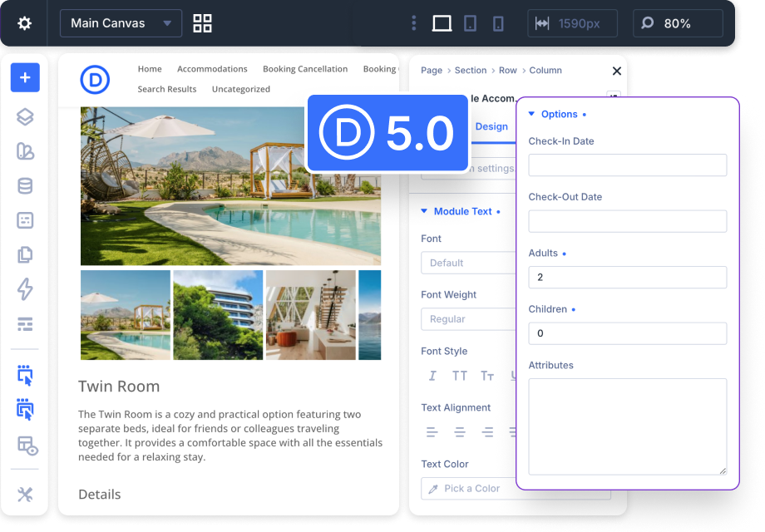Toggle italic font style
Viewport: 765px width, 532px height.
(432, 376)
